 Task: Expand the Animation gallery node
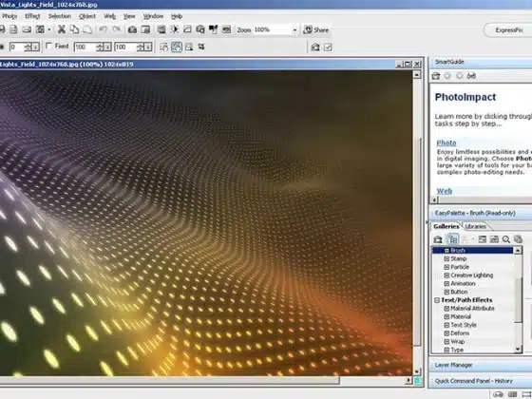point(446,284)
